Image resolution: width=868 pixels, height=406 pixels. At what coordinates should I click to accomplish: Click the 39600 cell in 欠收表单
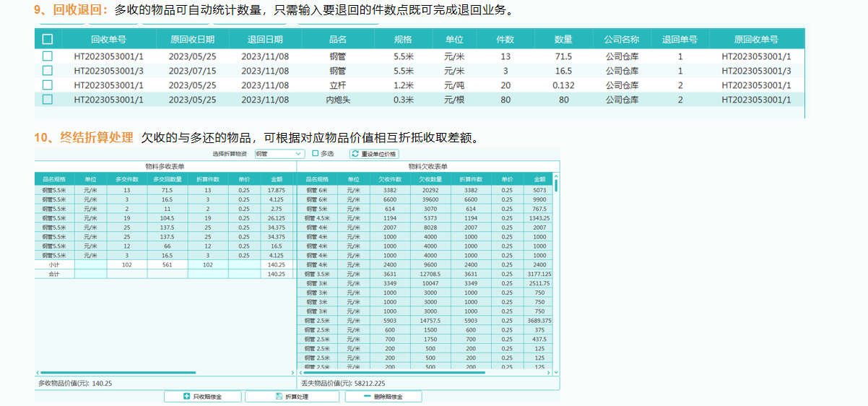pos(430,199)
